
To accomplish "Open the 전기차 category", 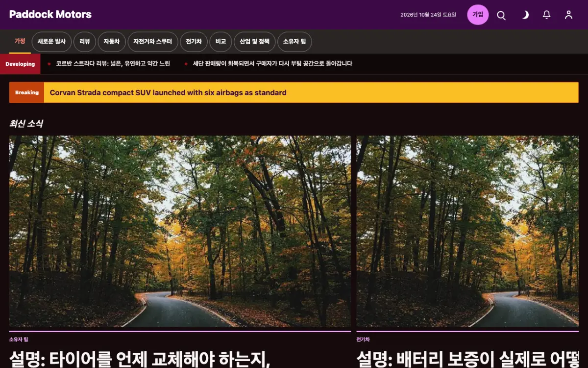I will pyautogui.click(x=194, y=42).
